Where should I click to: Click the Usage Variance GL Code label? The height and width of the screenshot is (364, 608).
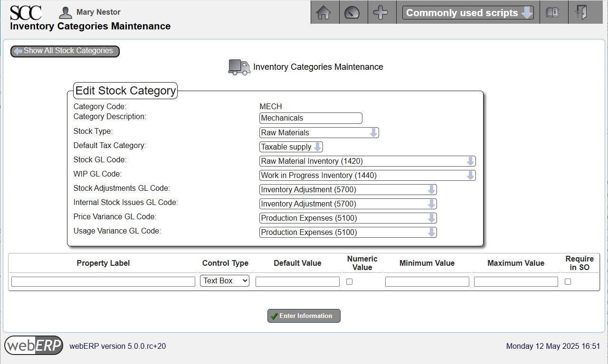[117, 231]
